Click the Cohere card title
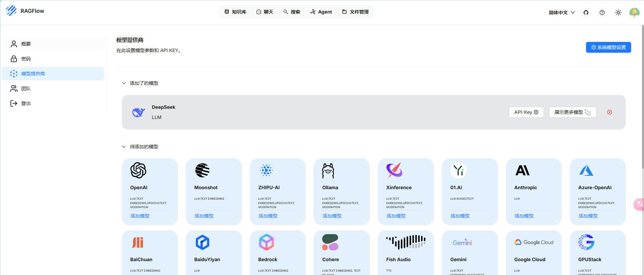644x275 pixels. [x=331, y=259]
